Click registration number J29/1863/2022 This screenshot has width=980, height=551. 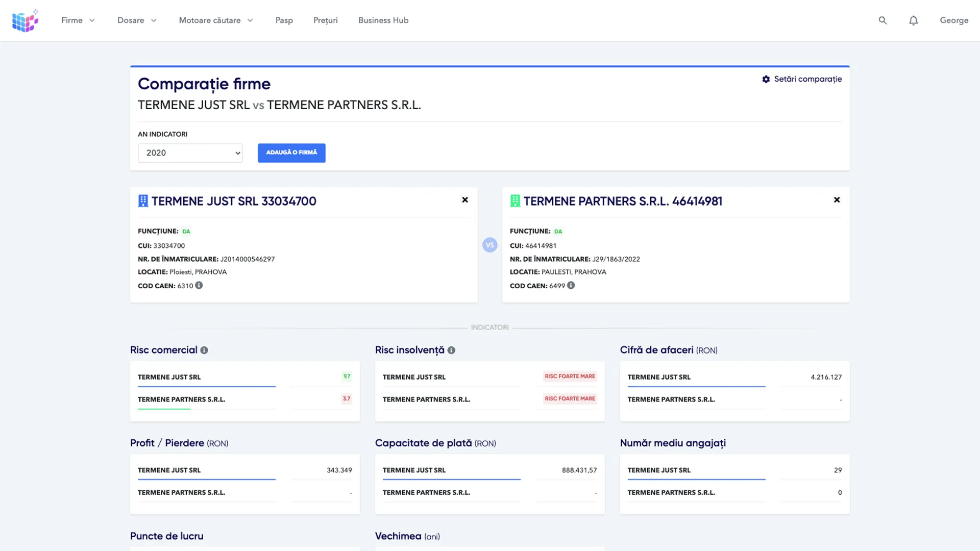pyautogui.click(x=616, y=259)
